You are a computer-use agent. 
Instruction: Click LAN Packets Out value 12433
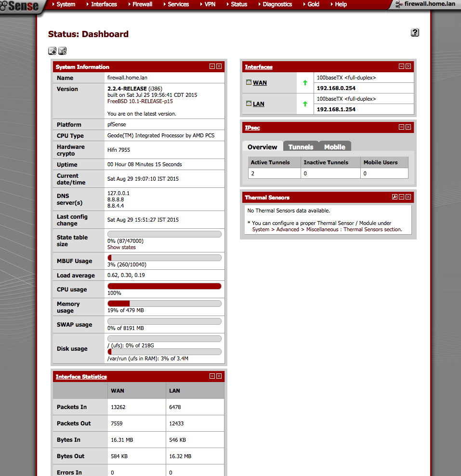(x=176, y=423)
